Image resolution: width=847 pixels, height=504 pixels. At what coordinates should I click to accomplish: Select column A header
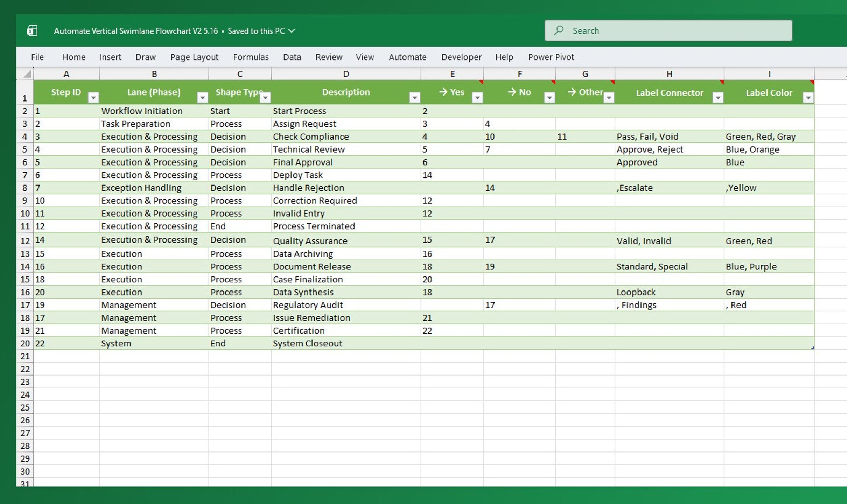coord(66,74)
